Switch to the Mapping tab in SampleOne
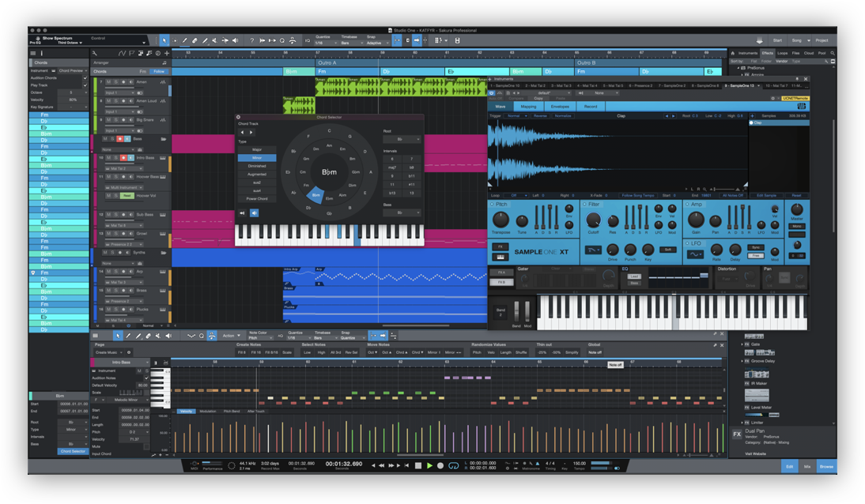 [528, 107]
